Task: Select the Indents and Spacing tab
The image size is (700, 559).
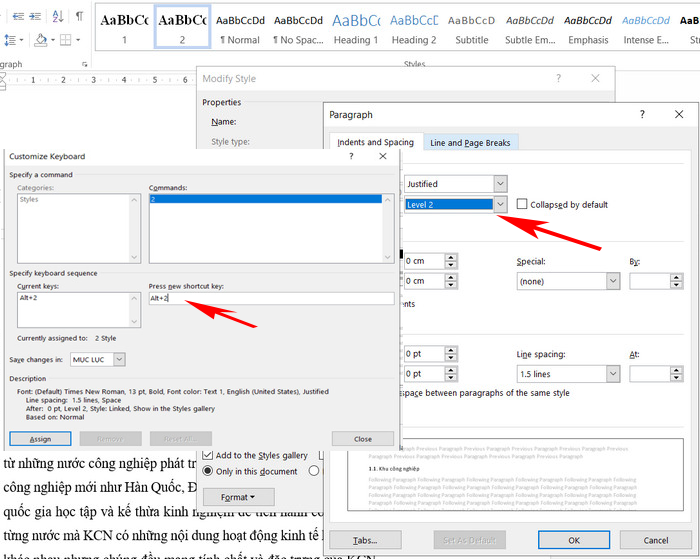Action: tap(375, 143)
